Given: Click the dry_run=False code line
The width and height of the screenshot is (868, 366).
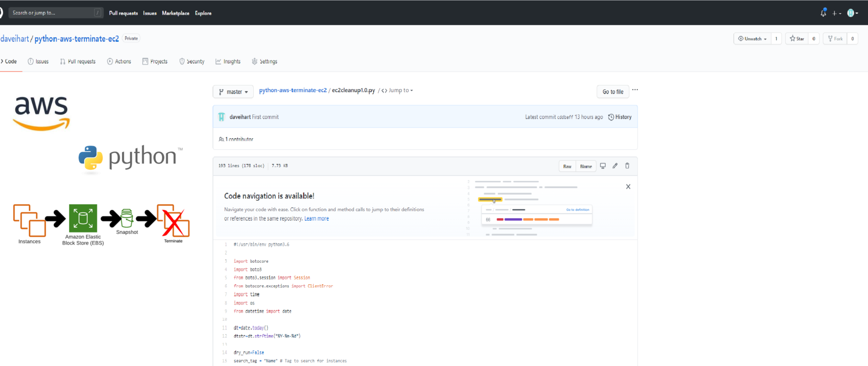Looking at the screenshot, I should tap(249, 353).
